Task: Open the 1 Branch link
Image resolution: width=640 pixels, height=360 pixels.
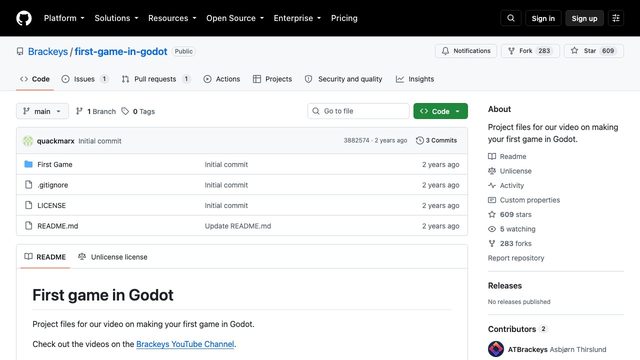Action: [x=96, y=111]
